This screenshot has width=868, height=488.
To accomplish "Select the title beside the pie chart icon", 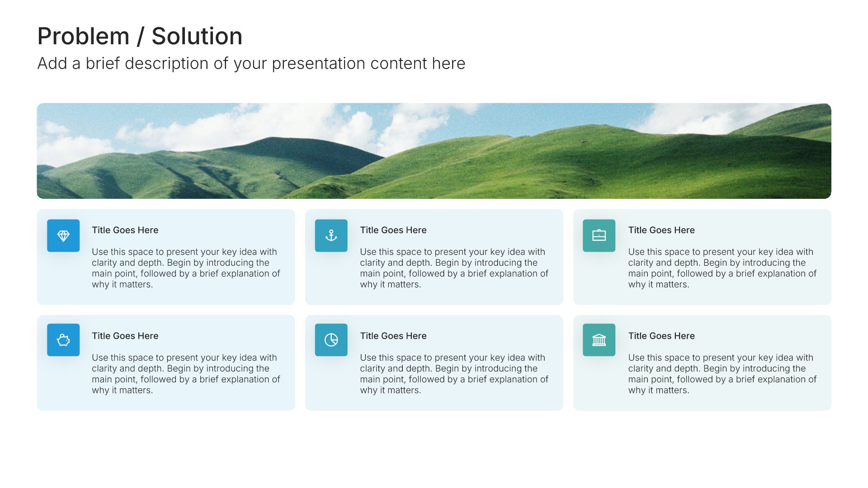I will (x=393, y=336).
